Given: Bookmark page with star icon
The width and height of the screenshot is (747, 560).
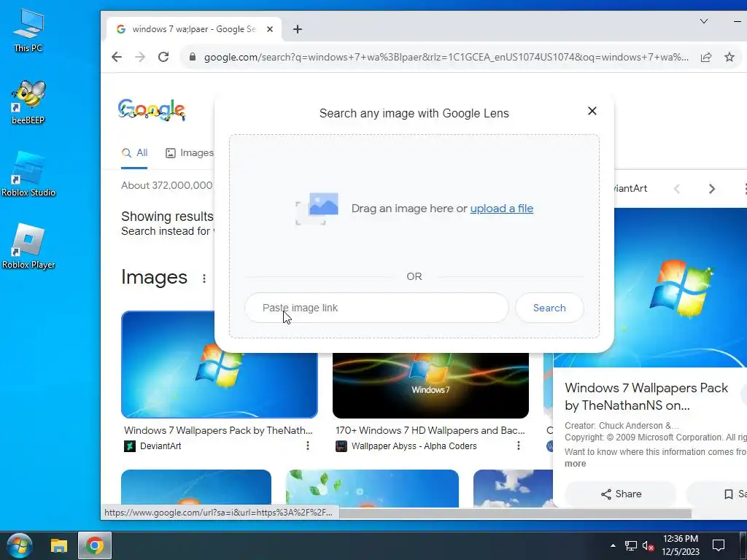Looking at the screenshot, I should click(729, 57).
